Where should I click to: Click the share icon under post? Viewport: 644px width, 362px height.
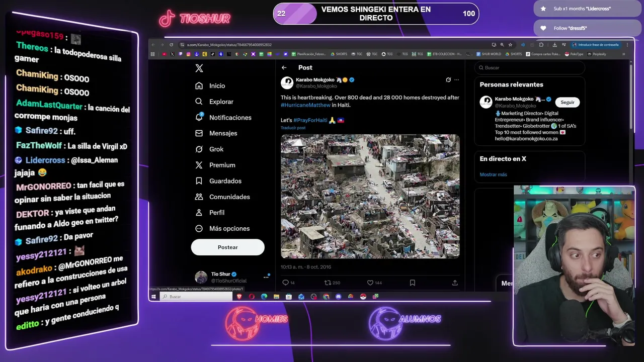(x=455, y=283)
